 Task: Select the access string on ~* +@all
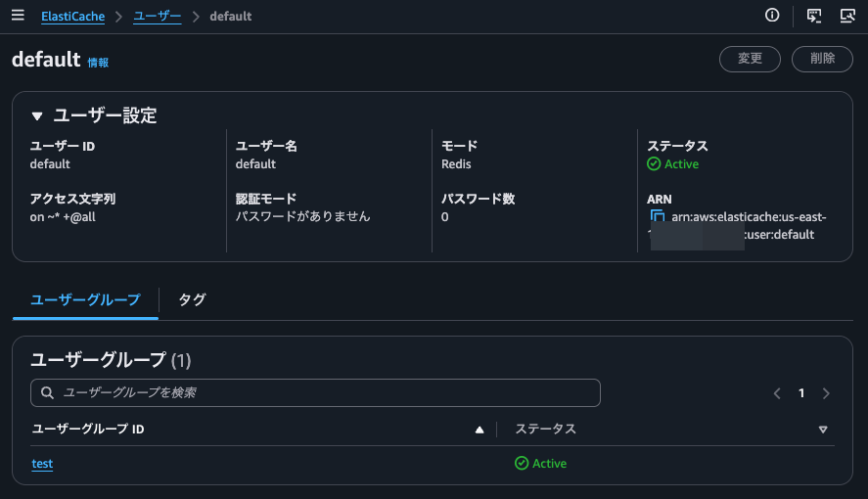[x=63, y=217]
